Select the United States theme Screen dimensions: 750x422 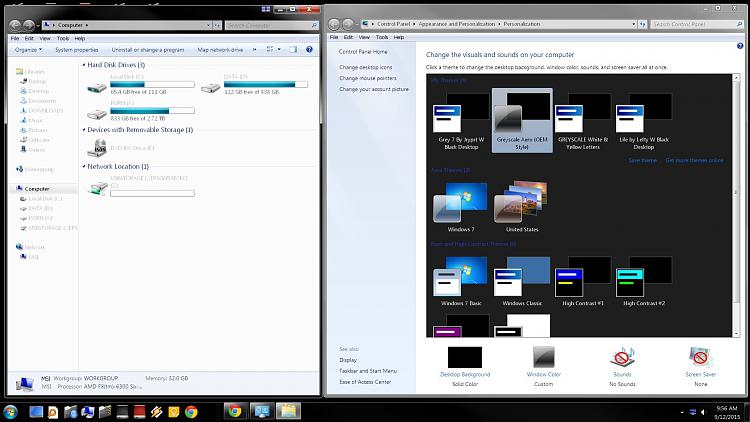[x=522, y=207]
